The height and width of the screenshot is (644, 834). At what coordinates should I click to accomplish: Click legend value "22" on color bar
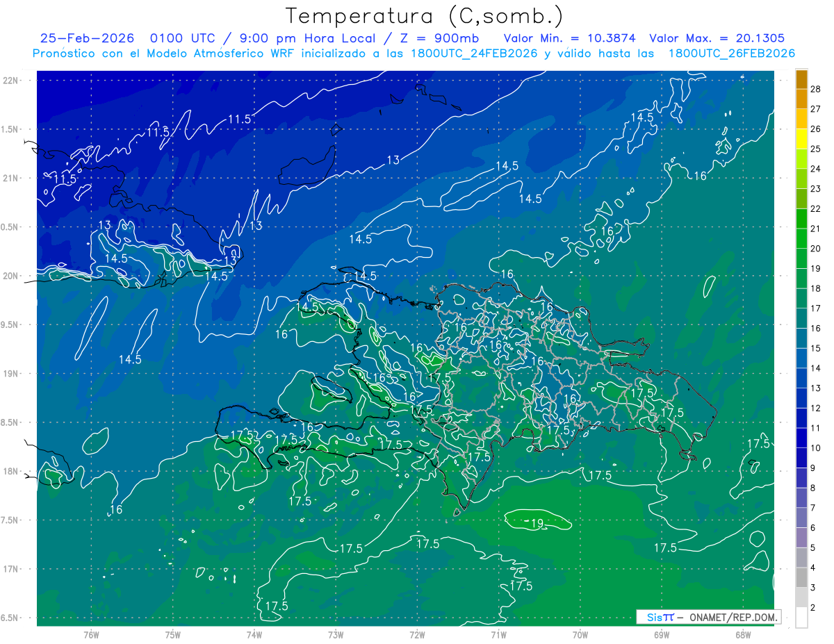point(816,208)
